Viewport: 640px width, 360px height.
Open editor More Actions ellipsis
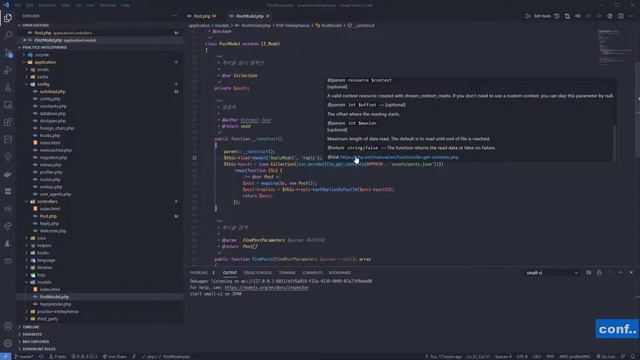point(631,16)
